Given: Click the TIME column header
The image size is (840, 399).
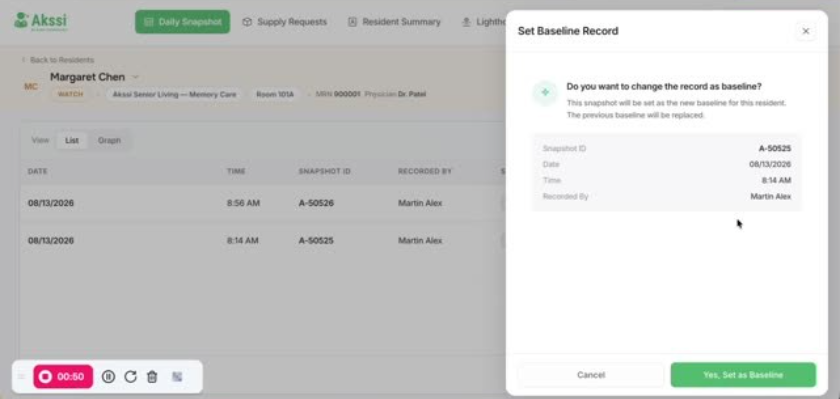Looking at the screenshot, I should (x=236, y=171).
